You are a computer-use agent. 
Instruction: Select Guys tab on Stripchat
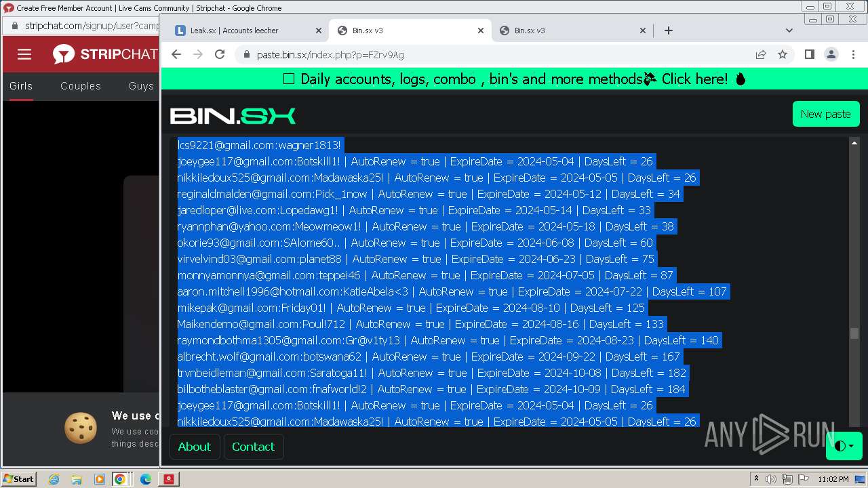click(141, 86)
